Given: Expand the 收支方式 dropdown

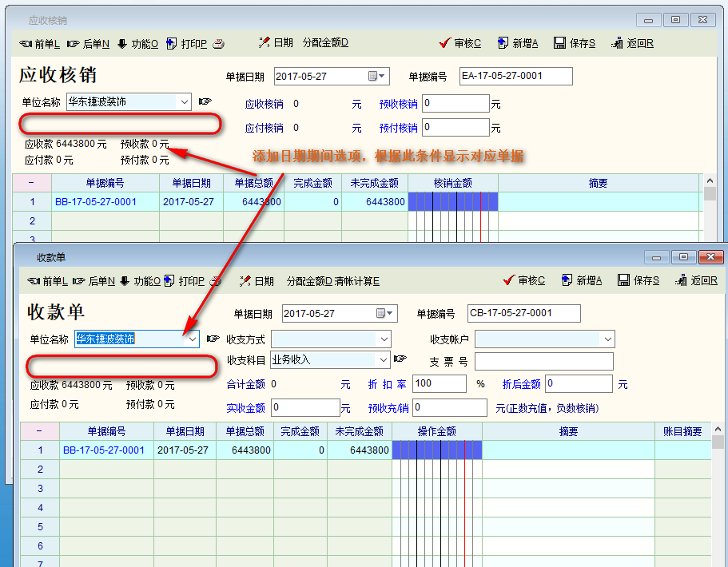Looking at the screenshot, I should [384, 339].
